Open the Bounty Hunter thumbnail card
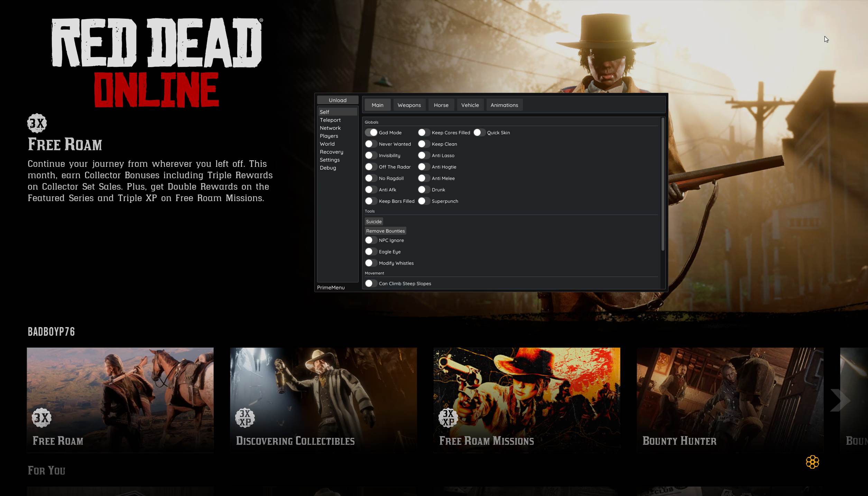 pyautogui.click(x=730, y=399)
